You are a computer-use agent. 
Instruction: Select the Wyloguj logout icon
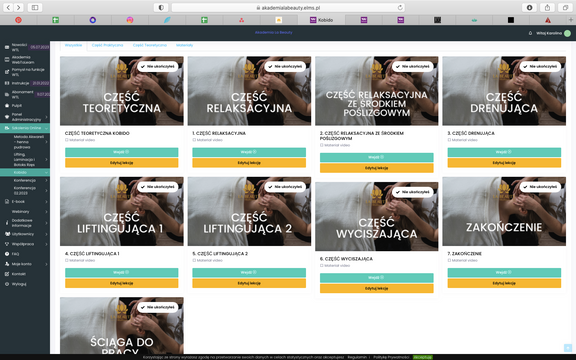[x=7, y=284]
